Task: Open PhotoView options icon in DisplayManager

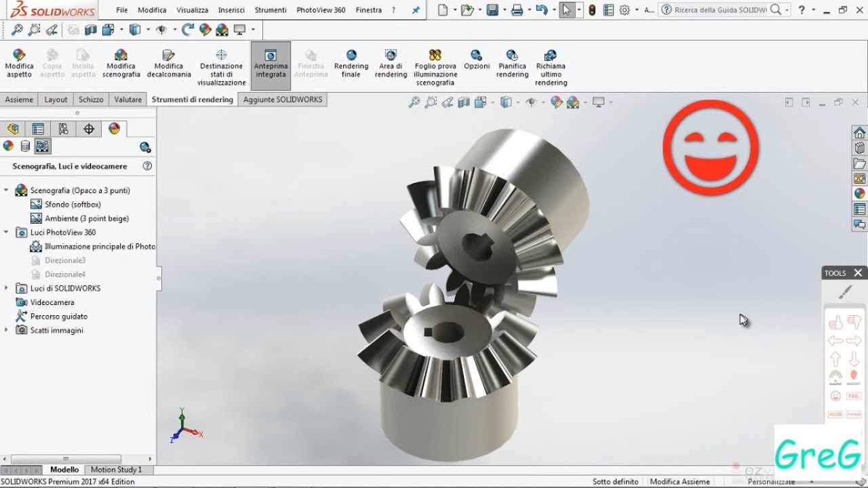Action: coord(144,147)
